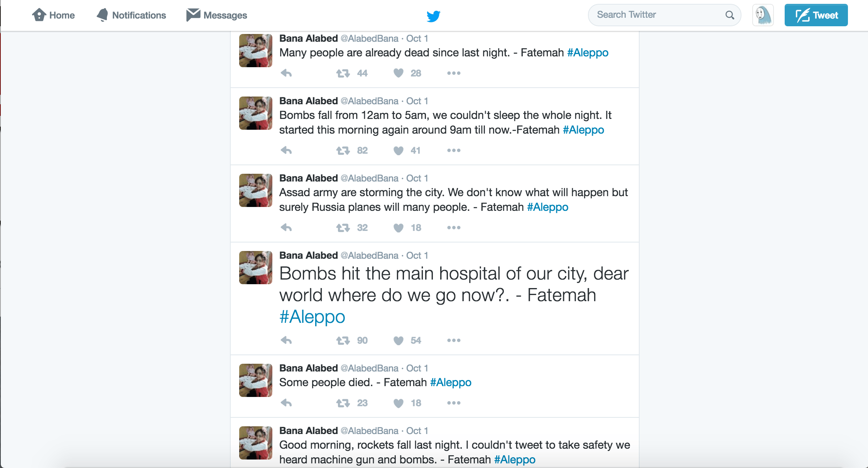
Task: Reply to the 'Some people died' tweet
Action: pyautogui.click(x=286, y=403)
